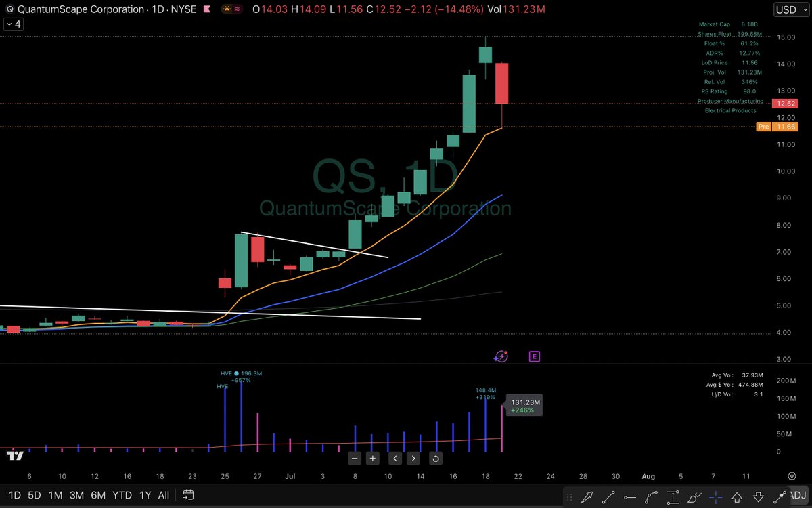Switch to the YTD time range
Image resolution: width=812 pixels, height=508 pixels.
122,495
